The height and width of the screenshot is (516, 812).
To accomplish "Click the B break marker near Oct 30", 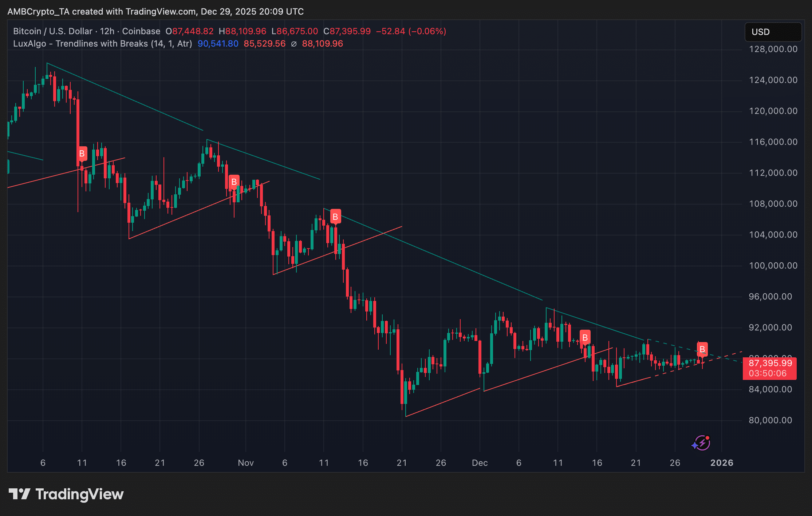I will pos(234,182).
